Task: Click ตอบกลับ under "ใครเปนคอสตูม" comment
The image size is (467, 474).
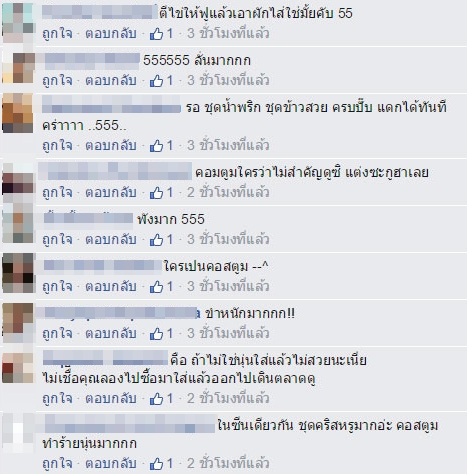Action: (x=111, y=286)
